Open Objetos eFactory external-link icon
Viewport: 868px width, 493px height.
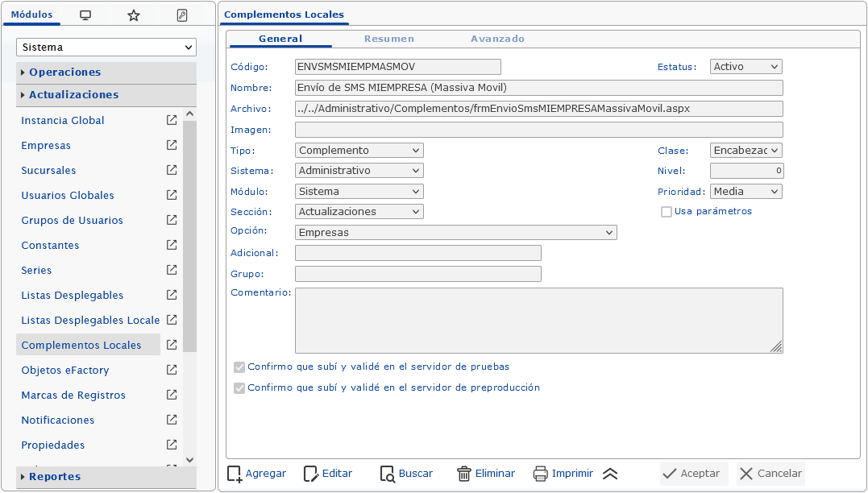[x=172, y=370]
